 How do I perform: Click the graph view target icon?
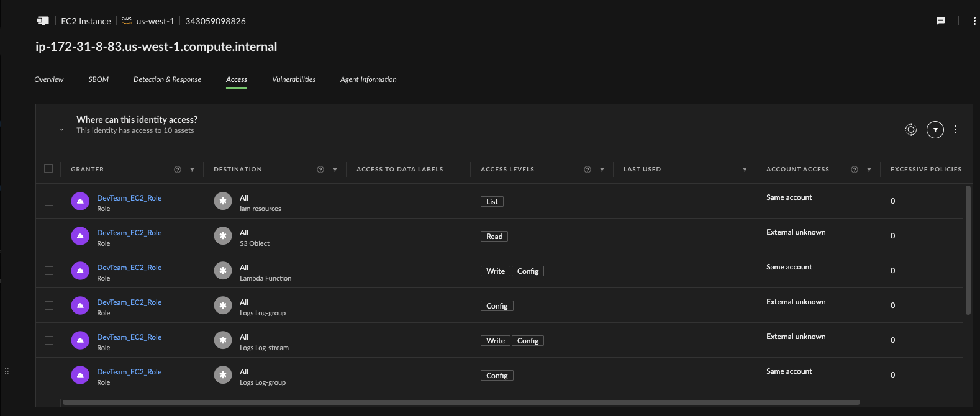tap(910, 129)
